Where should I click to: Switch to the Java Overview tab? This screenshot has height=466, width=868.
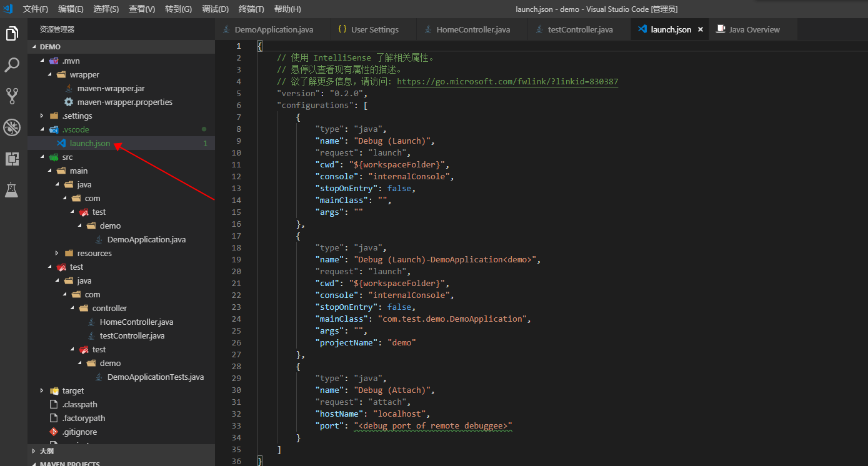(754, 29)
